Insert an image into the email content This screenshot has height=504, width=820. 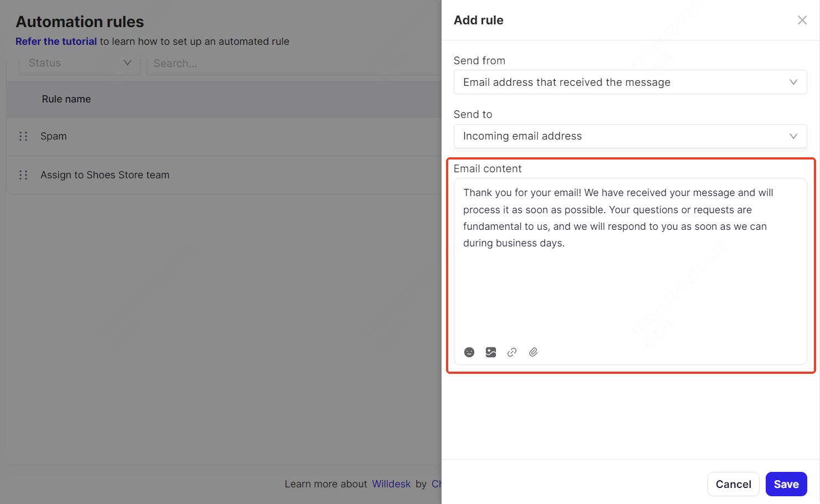coord(491,352)
